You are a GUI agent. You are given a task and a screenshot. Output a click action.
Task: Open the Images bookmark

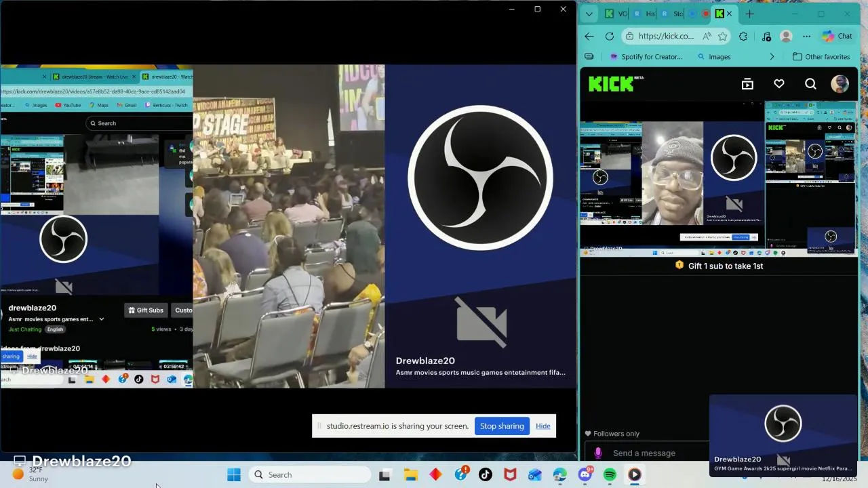coord(714,57)
